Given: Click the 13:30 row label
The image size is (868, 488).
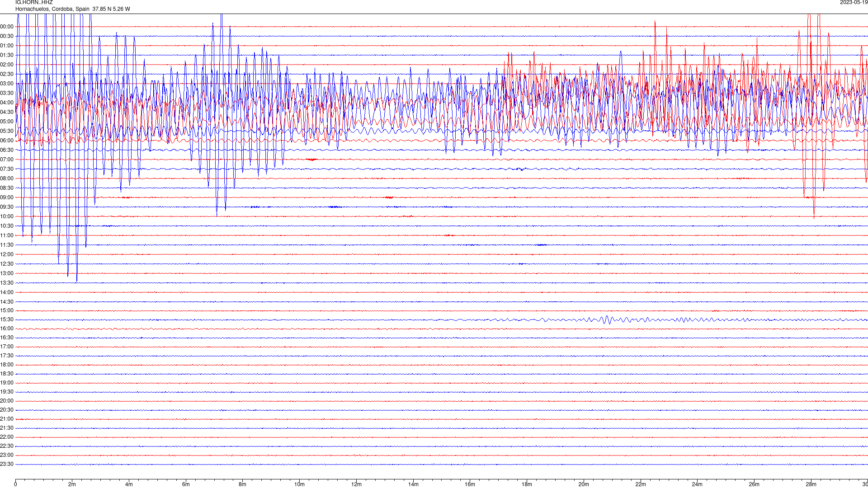Looking at the screenshot, I should [x=7, y=283].
